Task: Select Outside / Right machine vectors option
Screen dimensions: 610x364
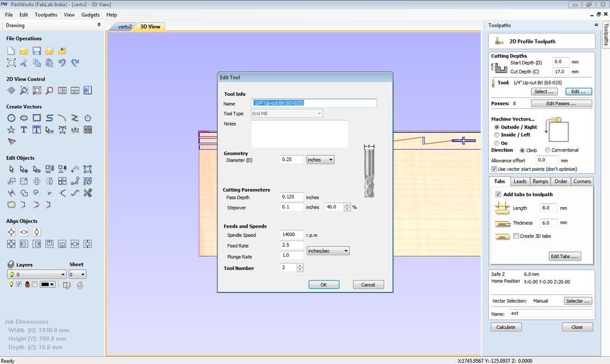Action: pyautogui.click(x=497, y=127)
